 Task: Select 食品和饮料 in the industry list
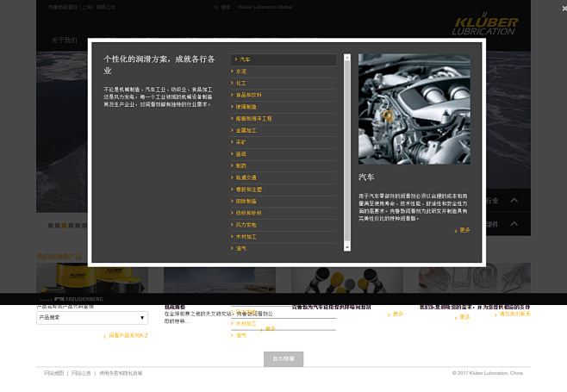pyautogui.click(x=283, y=95)
